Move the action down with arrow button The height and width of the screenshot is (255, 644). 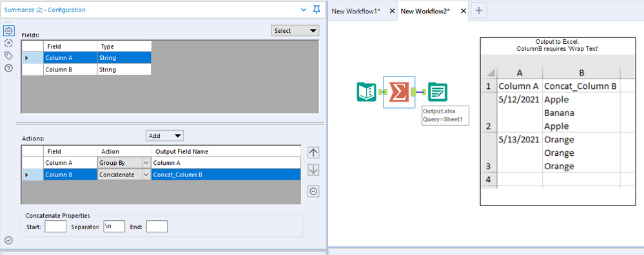(x=313, y=170)
